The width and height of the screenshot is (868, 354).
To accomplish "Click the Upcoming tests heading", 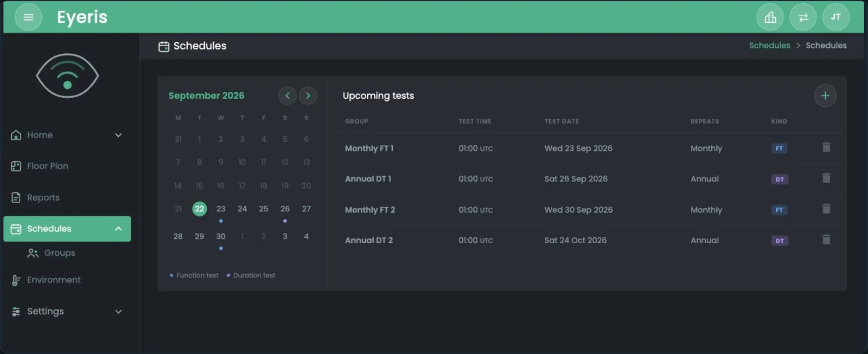I will tap(378, 96).
